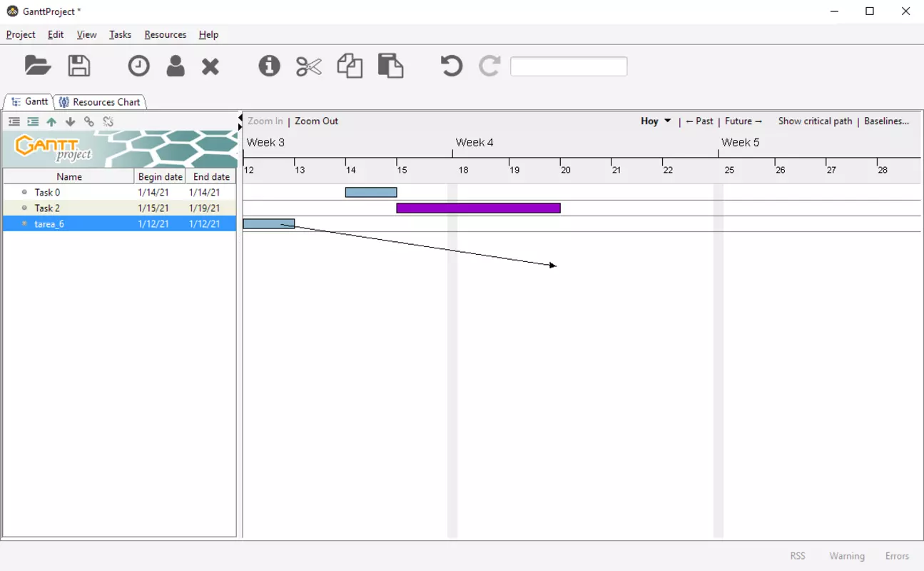The image size is (924, 571).
Task: Open properties with the info icon
Action: tap(269, 66)
